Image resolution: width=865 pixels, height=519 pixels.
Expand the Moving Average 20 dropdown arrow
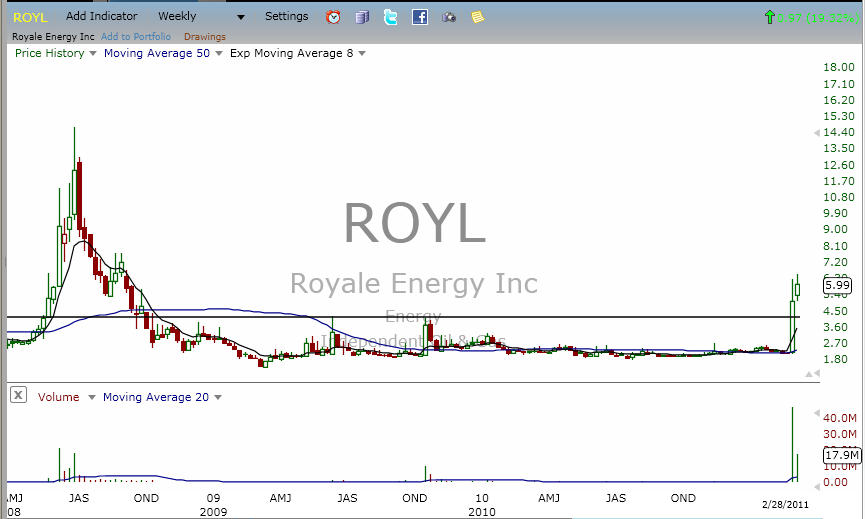pyautogui.click(x=217, y=397)
